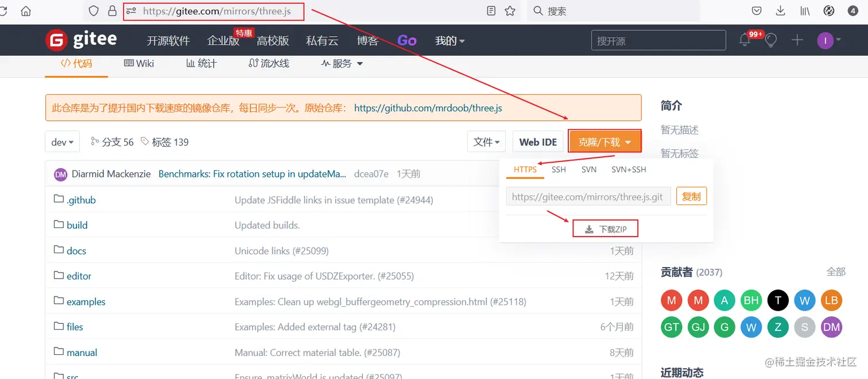
Task: Click the dcea07e commit hash
Action: point(371,174)
